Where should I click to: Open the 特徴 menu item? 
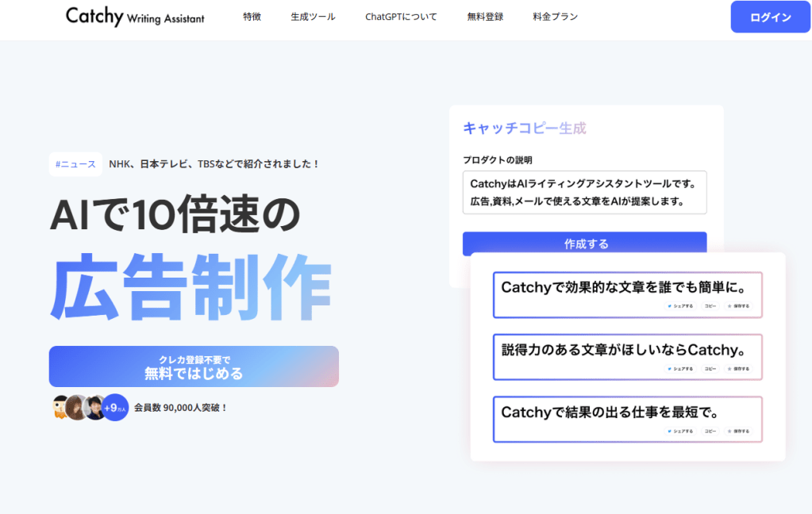pyautogui.click(x=252, y=17)
